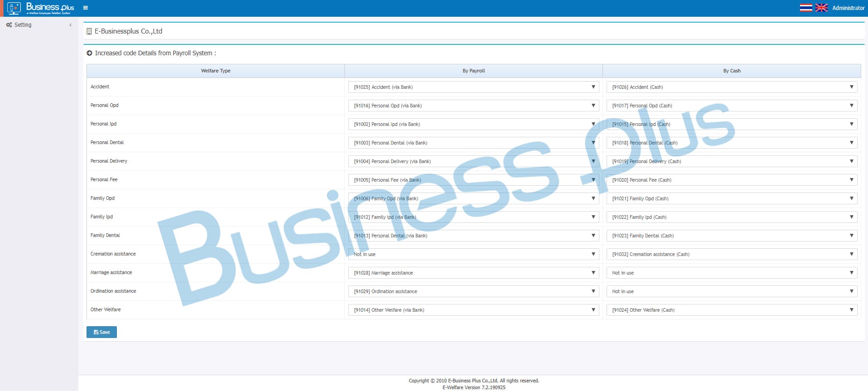Open Personal Delivery (via Bank) dropdown
This screenshot has width=868, height=391.
pyautogui.click(x=473, y=161)
